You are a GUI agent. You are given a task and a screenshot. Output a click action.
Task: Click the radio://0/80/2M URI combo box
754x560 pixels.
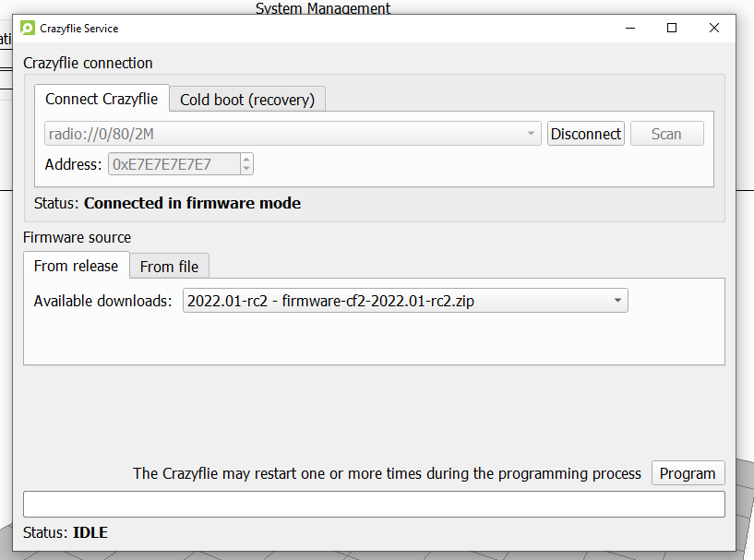click(x=286, y=134)
